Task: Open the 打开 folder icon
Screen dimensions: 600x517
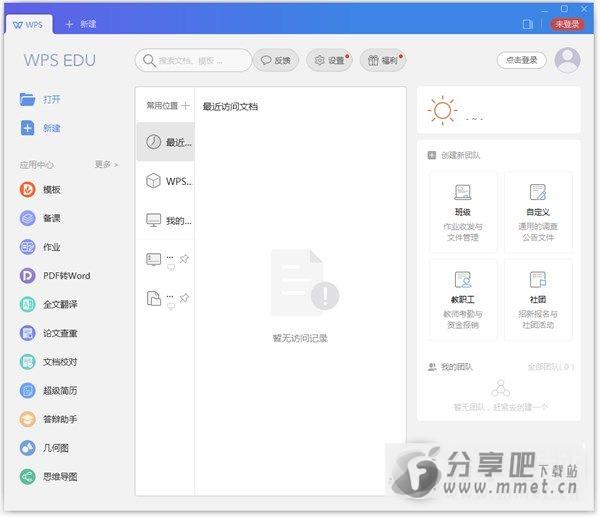Action: pyautogui.click(x=28, y=99)
